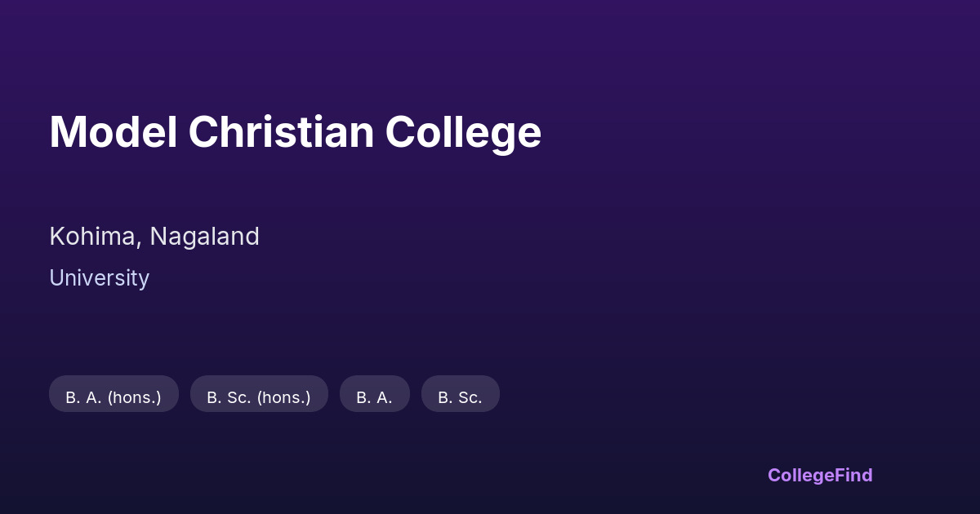Viewport: 980px width, 514px height.
Task: Click the state name Nagaland
Action: [x=204, y=237]
